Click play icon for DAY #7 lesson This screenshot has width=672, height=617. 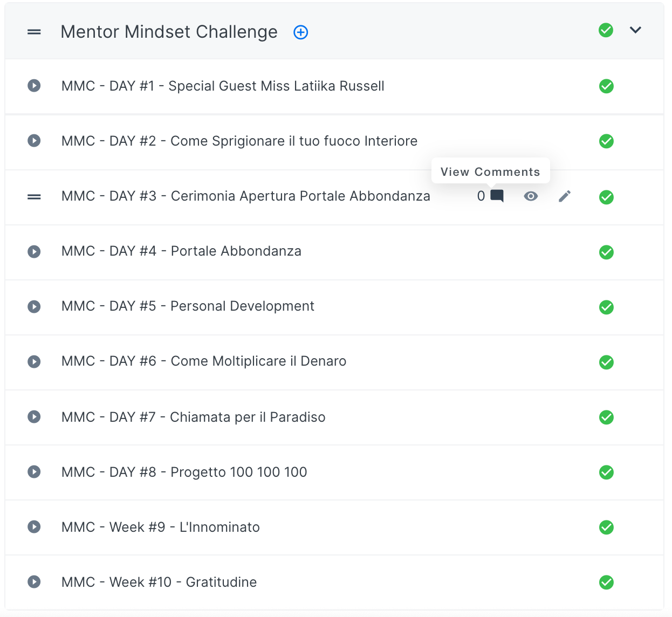click(34, 417)
